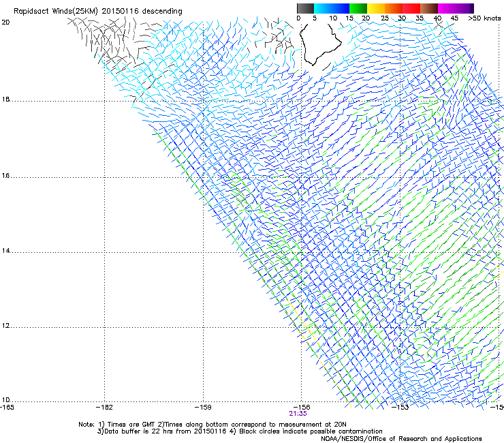504x443 pixels.
Task: Click the yellow 20-25 knots legend swatch
Action: tap(376, 8)
